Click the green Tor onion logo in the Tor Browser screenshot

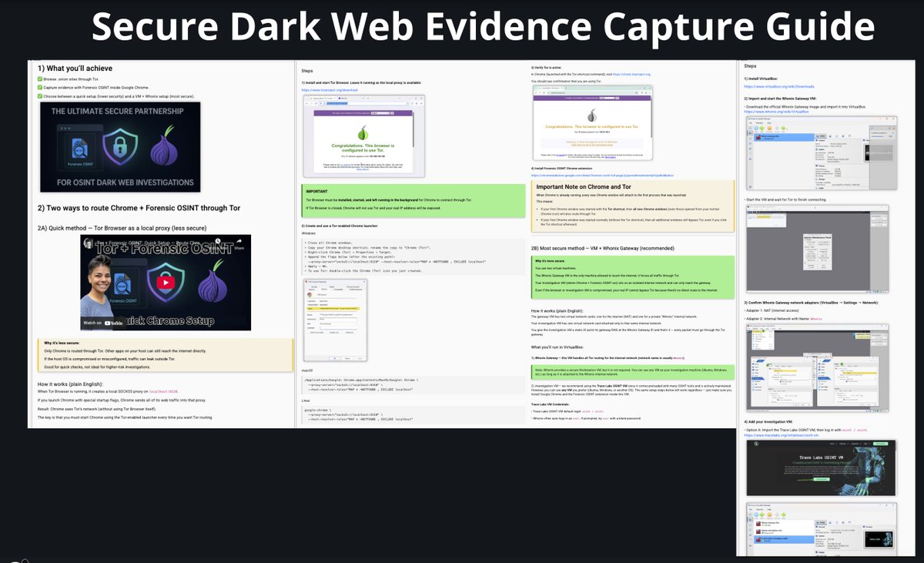pos(364,133)
